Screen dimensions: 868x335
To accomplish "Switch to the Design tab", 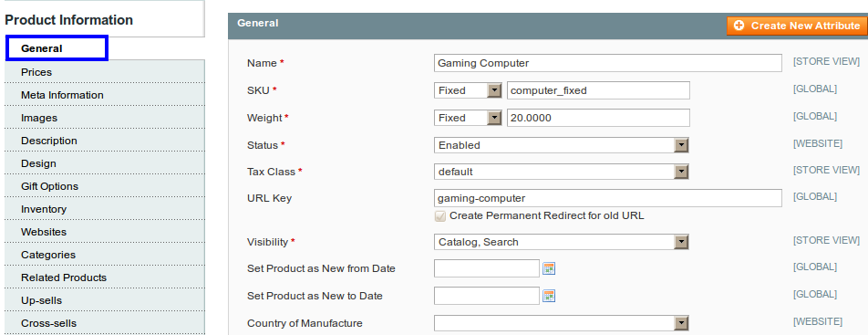I will pos(105,163).
